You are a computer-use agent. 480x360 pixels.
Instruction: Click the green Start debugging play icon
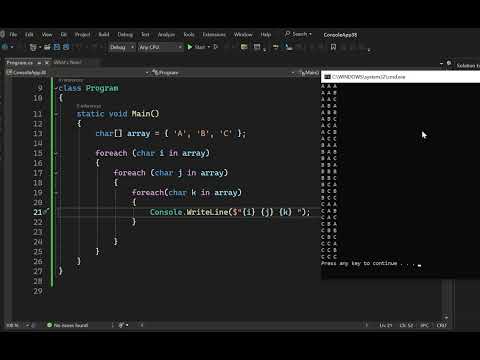[190, 47]
